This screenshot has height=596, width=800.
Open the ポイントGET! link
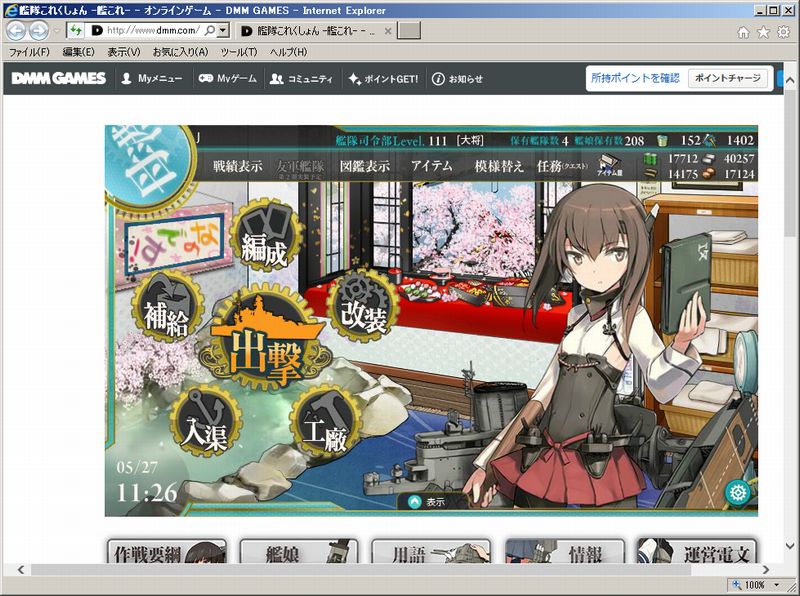[x=383, y=79]
